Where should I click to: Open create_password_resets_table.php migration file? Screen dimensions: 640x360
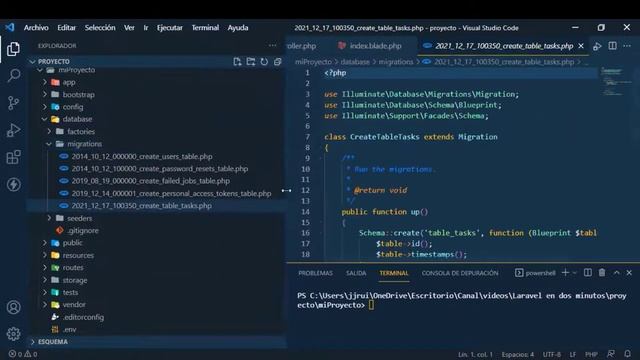pyautogui.click(x=160, y=169)
